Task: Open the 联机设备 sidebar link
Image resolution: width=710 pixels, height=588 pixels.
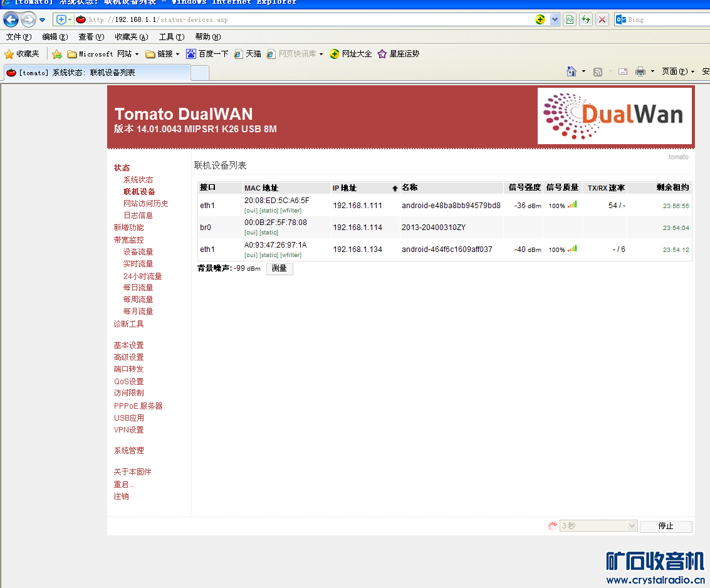Action: point(139,192)
